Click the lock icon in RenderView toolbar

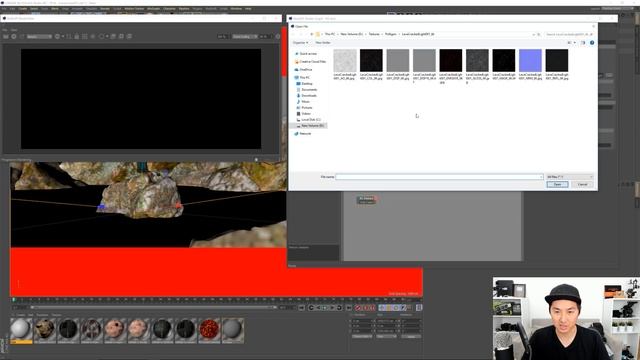(76, 37)
